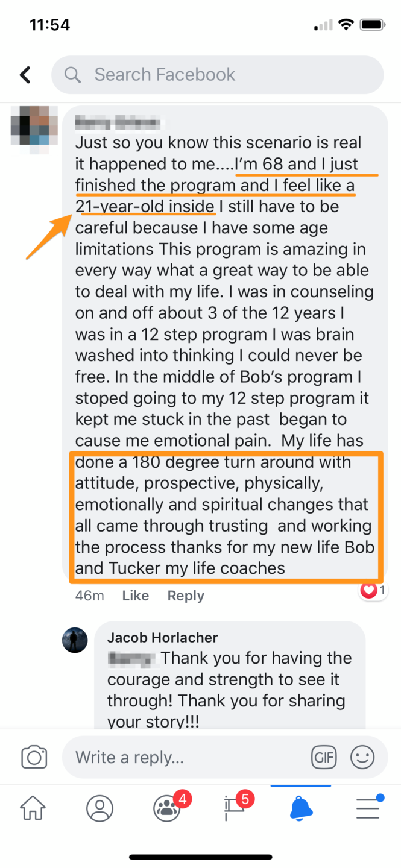The image size is (401, 868).
Task: Tap the Search Facebook field
Action: (x=217, y=75)
